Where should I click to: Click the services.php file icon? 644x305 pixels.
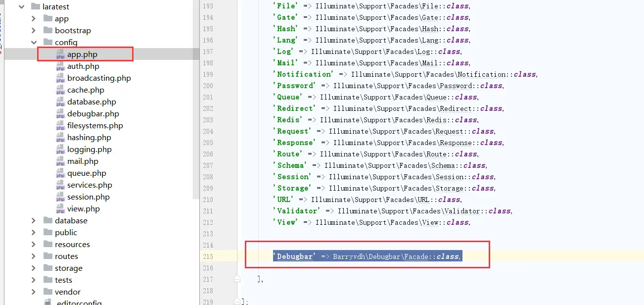(x=60, y=185)
